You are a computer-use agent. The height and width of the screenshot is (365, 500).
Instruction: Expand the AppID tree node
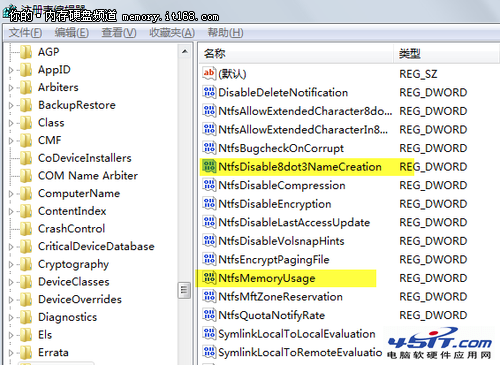coord(11,70)
